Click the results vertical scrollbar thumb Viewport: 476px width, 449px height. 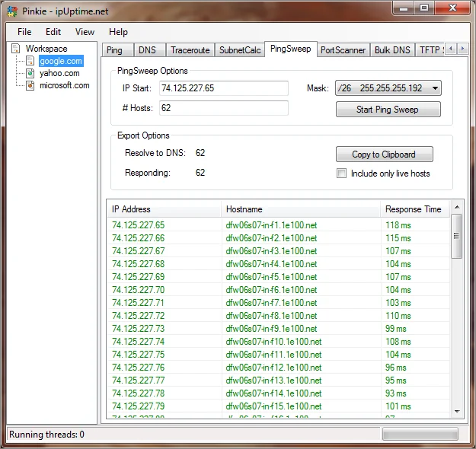click(x=456, y=236)
